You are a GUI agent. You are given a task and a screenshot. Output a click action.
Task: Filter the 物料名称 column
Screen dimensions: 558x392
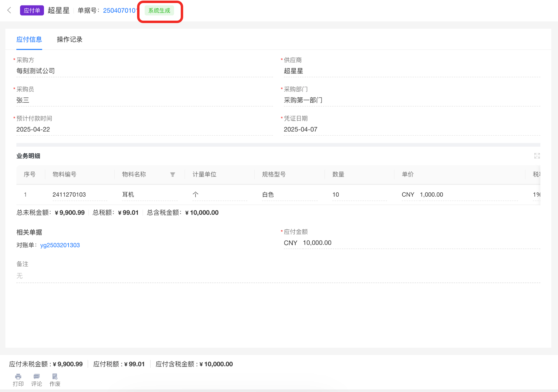point(173,174)
